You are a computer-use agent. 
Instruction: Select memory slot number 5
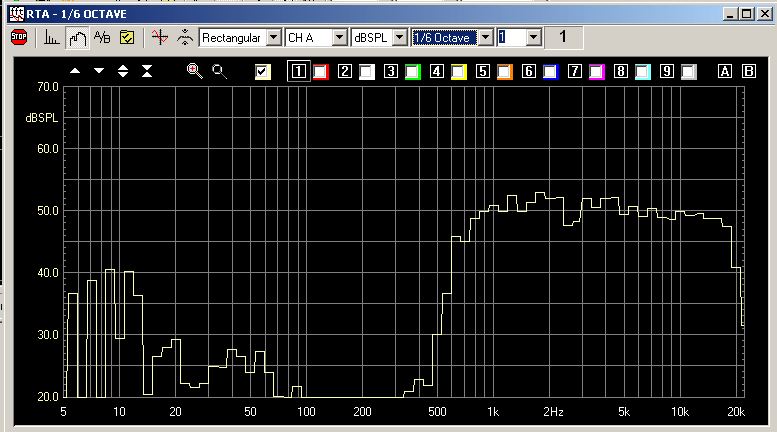482,71
